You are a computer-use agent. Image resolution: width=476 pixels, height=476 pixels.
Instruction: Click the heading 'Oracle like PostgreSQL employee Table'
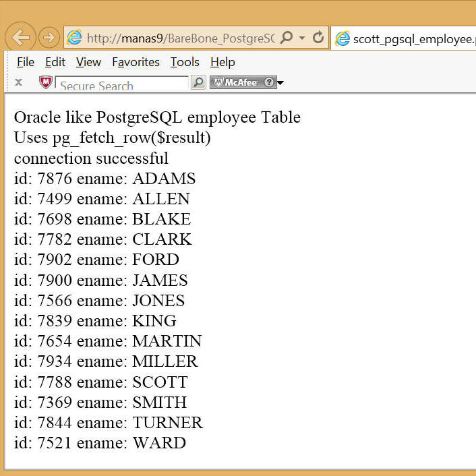[x=157, y=117]
